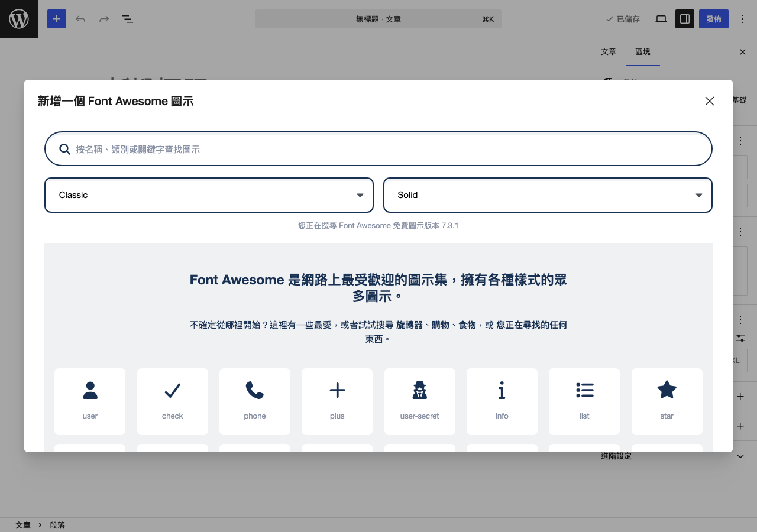Close the settings sidebar with X
Image resolution: width=757 pixels, height=532 pixels.
click(743, 52)
